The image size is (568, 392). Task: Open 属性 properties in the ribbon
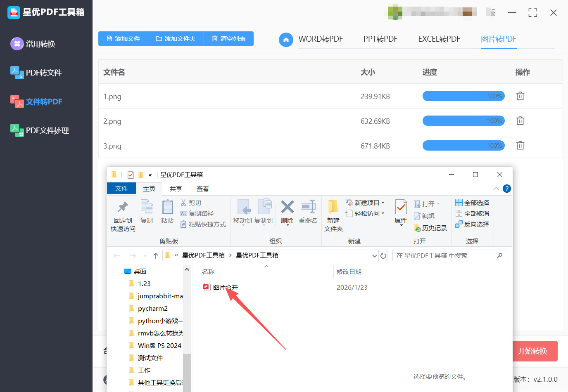coord(401,212)
